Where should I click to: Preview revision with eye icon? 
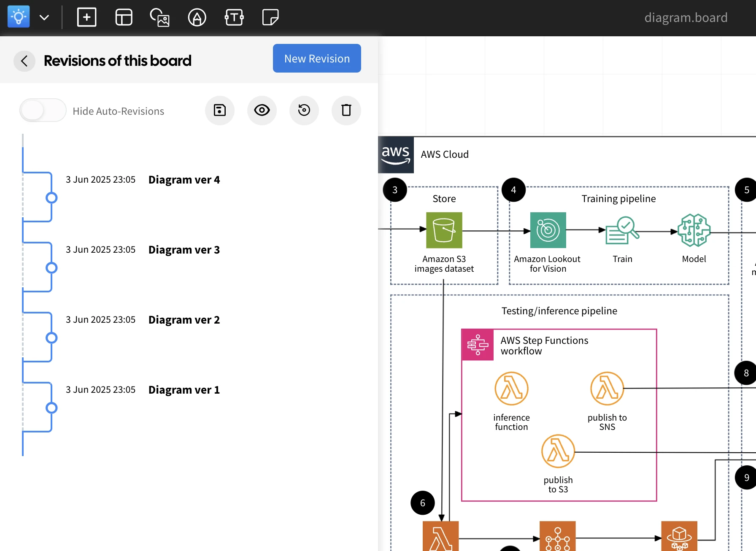262,111
